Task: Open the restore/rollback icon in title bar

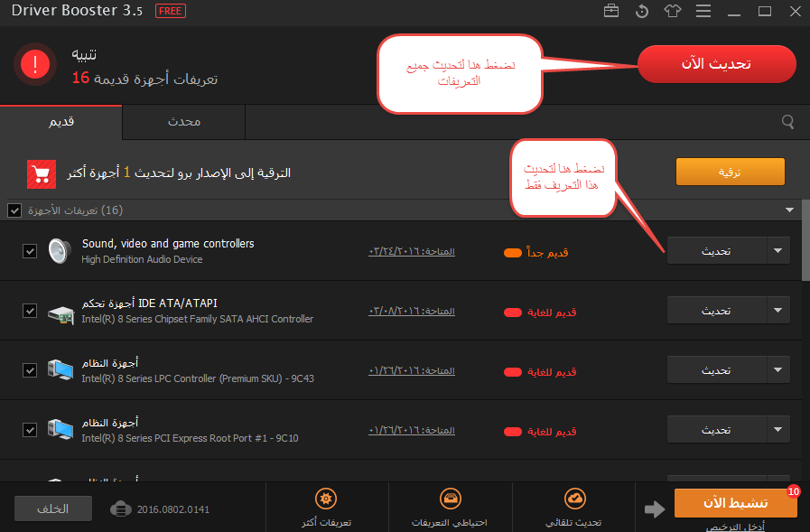Action: point(642,11)
